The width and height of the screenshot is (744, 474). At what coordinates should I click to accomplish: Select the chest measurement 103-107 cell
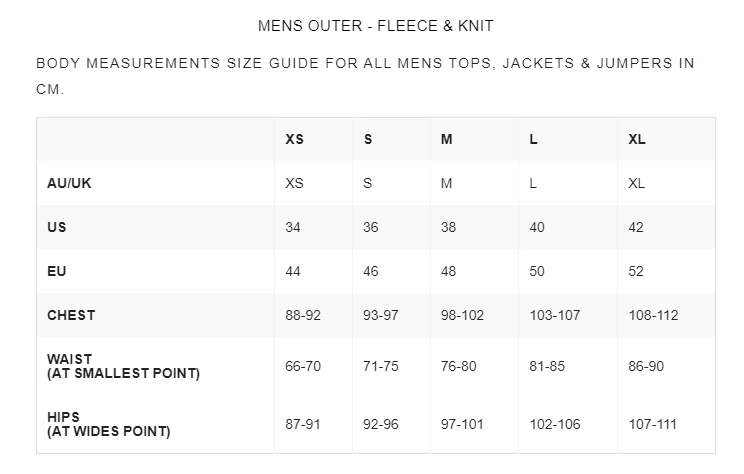(x=557, y=315)
